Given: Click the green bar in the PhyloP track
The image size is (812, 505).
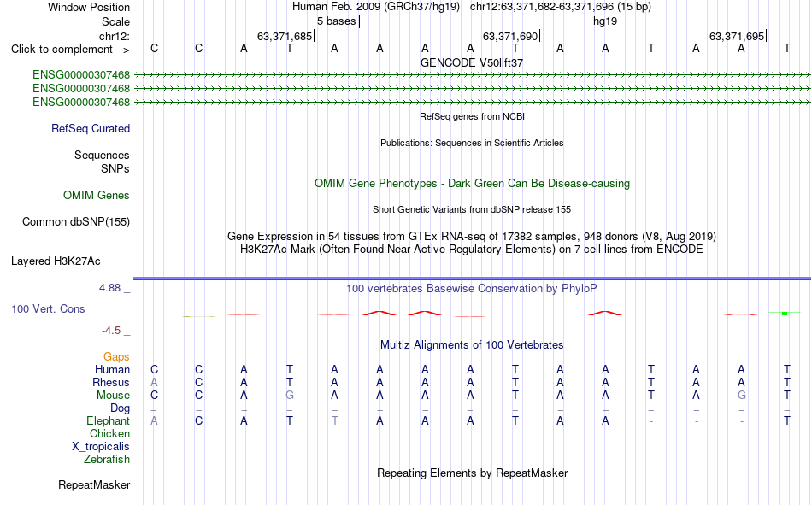Looking at the screenshot, I should 785,314.
